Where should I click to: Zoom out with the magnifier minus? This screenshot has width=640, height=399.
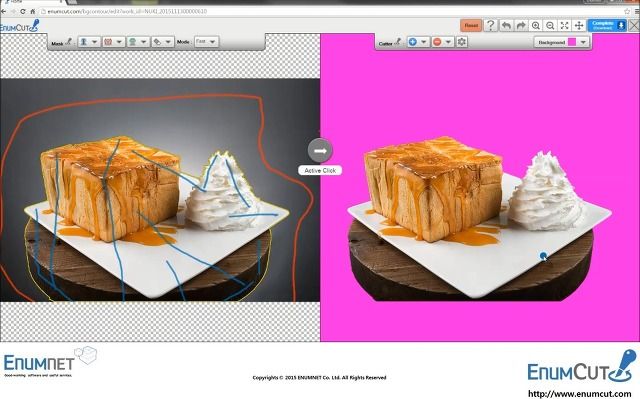(x=550, y=25)
